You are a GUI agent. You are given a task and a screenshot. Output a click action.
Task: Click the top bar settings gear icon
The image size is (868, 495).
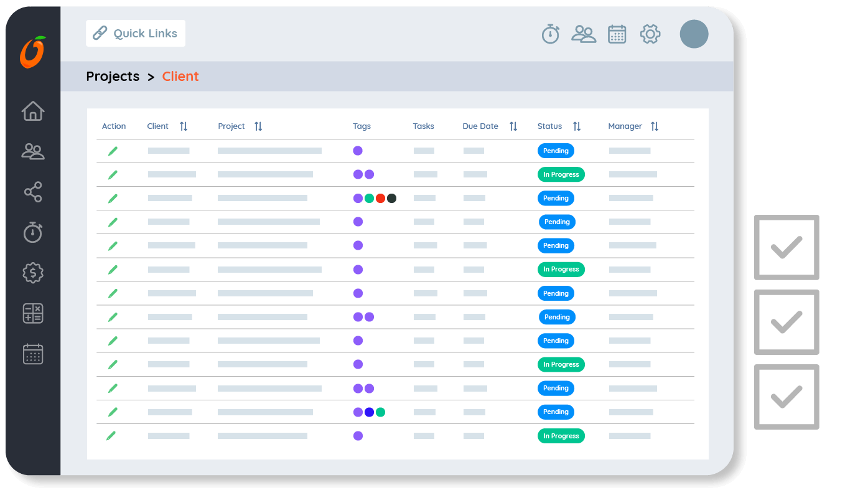pos(650,34)
